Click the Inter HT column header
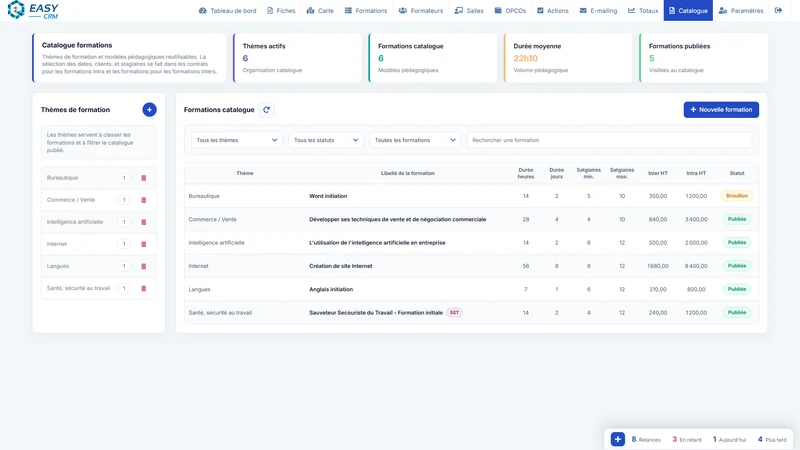 [x=658, y=173]
